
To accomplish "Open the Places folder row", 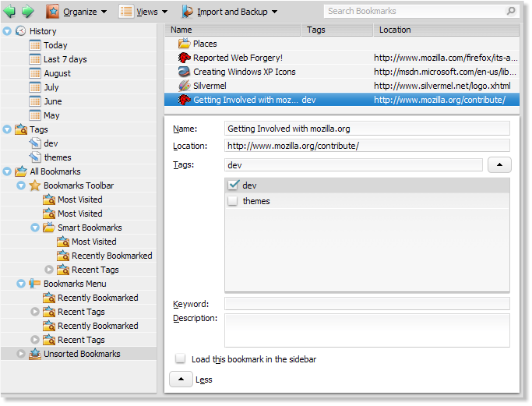I will point(342,44).
